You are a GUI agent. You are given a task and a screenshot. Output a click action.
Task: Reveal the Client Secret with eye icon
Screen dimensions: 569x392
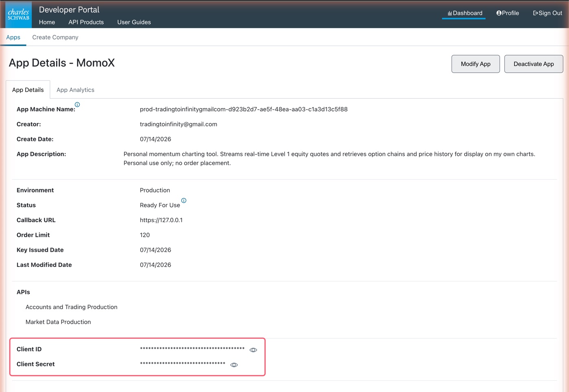click(x=234, y=365)
